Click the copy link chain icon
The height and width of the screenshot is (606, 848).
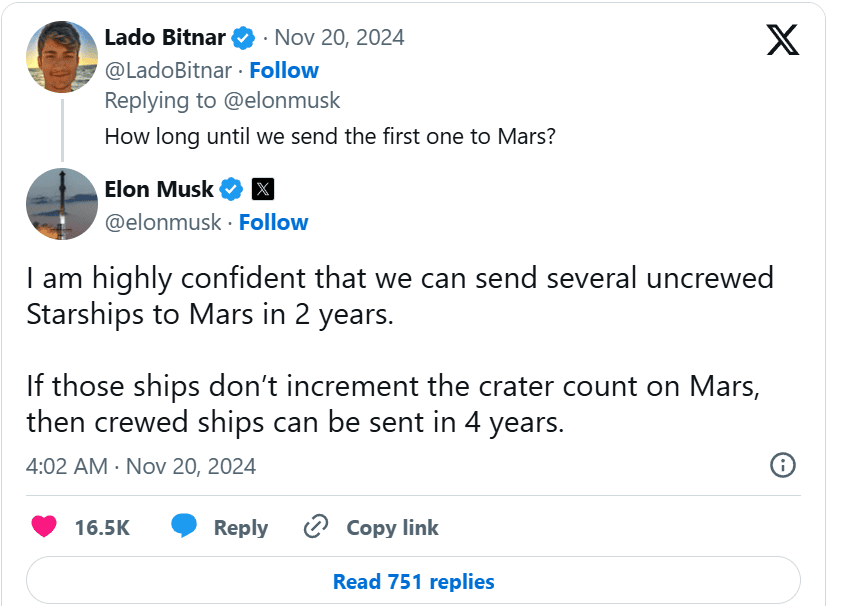317,527
